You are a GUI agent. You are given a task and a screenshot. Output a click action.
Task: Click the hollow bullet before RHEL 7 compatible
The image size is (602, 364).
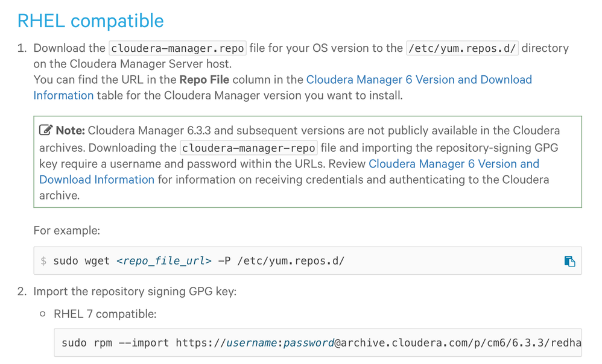pos(42,314)
